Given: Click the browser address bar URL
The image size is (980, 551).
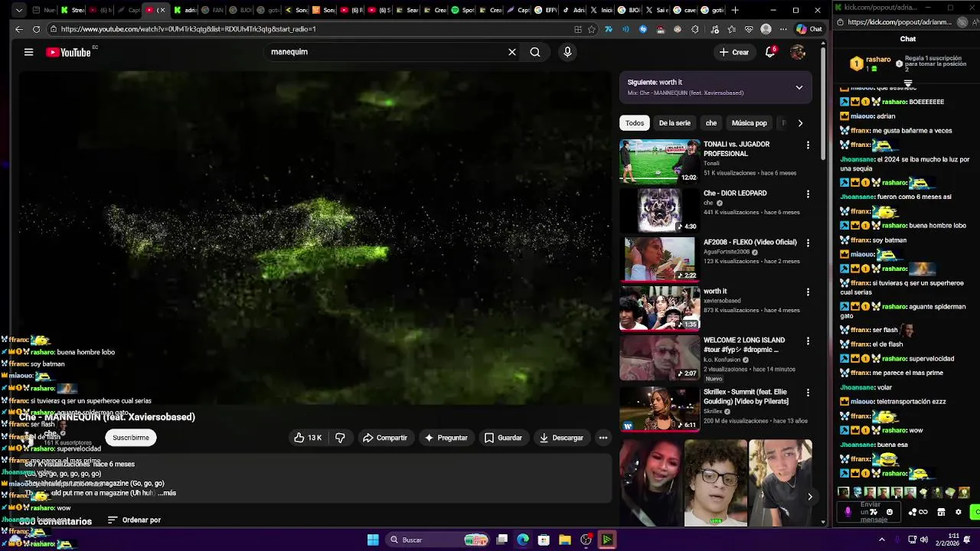Looking at the screenshot, I should point(188,29).
